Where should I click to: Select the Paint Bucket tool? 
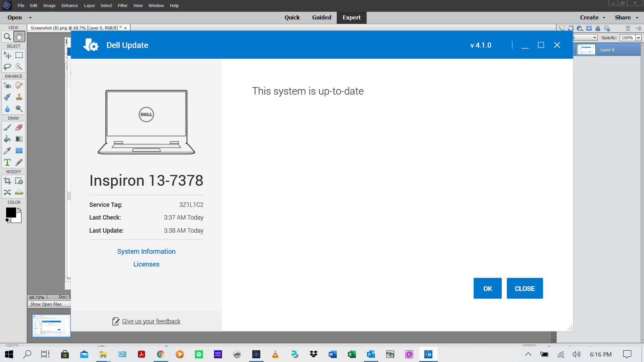[7, 139]
